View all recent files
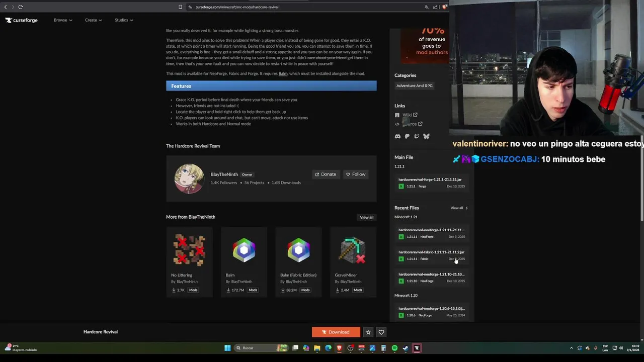 459,208
